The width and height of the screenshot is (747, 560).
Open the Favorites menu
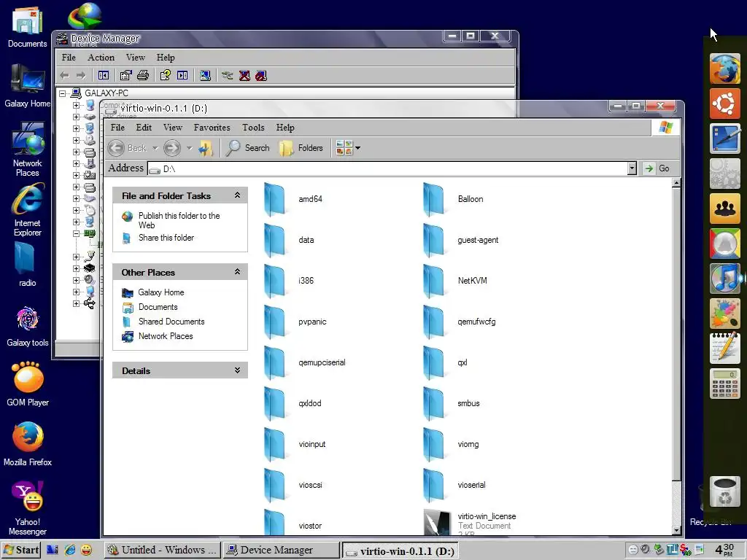(x=212, y=128)
